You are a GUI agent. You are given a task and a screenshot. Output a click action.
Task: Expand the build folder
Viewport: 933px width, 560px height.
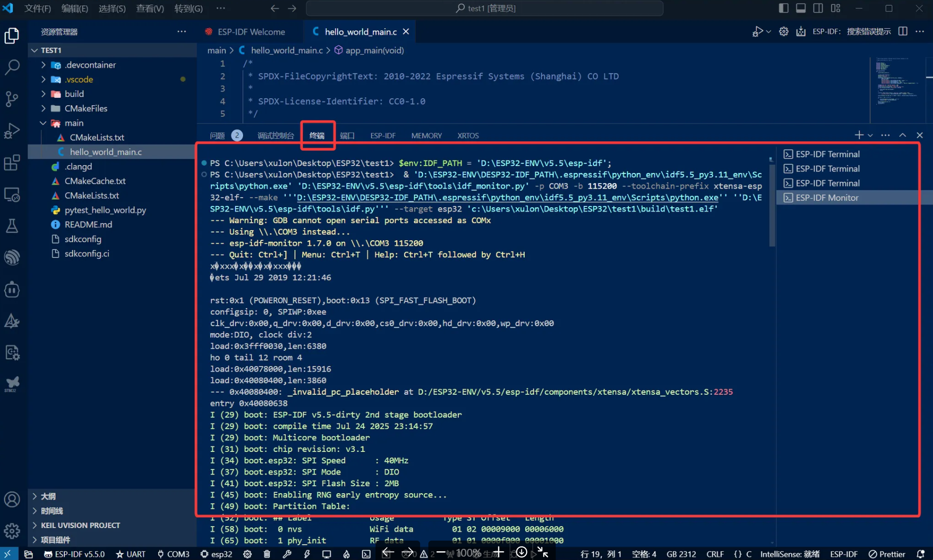pos(44,93)
